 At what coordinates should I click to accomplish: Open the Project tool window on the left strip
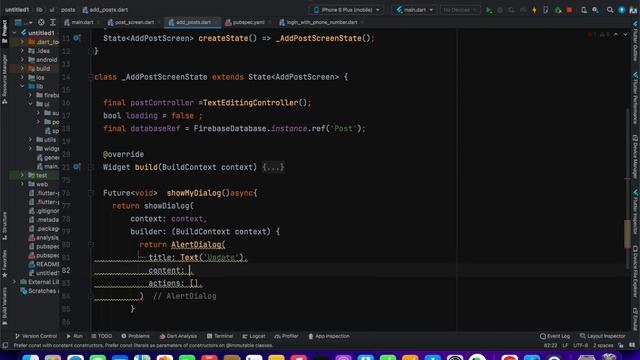tap(4, 31)
